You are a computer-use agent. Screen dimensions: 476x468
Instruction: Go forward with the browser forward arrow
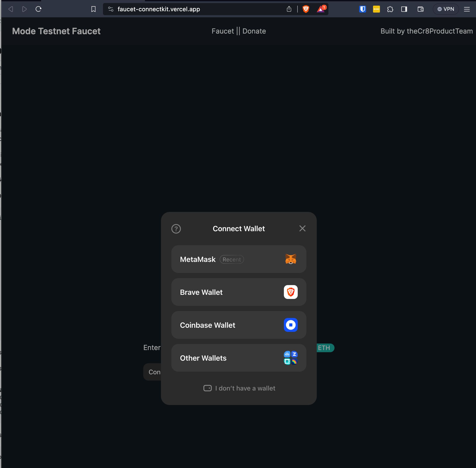24,9
